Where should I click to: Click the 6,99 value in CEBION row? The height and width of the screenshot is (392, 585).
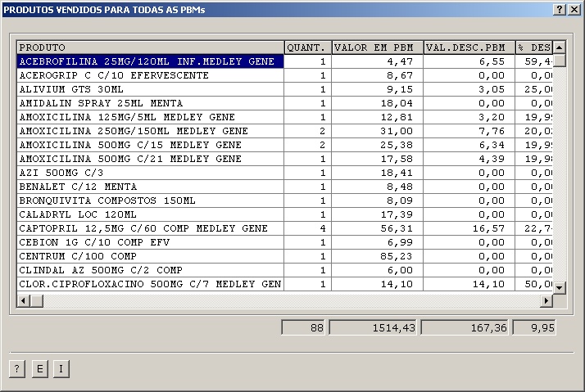pos(377,242)
